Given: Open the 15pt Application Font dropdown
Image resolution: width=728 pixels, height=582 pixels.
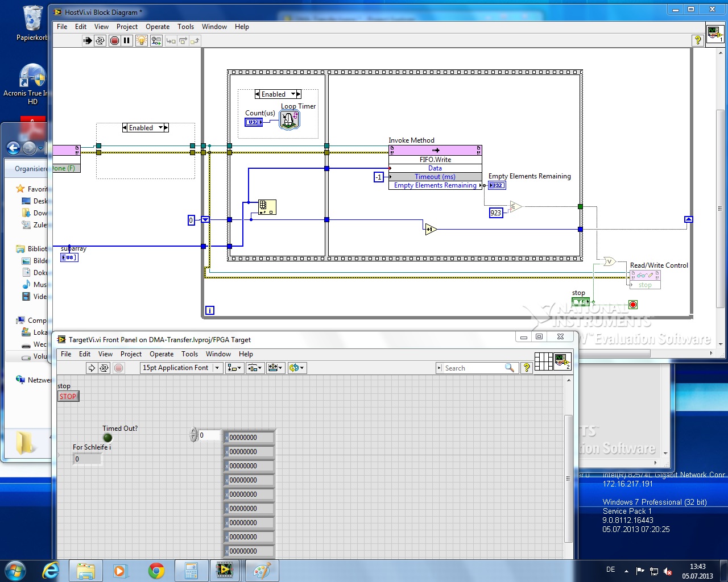Looking at the screenshot, I should point(181,368).
